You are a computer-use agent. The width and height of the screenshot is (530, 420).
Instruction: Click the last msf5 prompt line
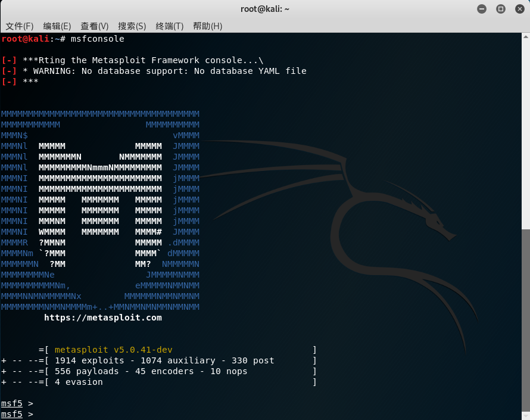pos(17,414)
